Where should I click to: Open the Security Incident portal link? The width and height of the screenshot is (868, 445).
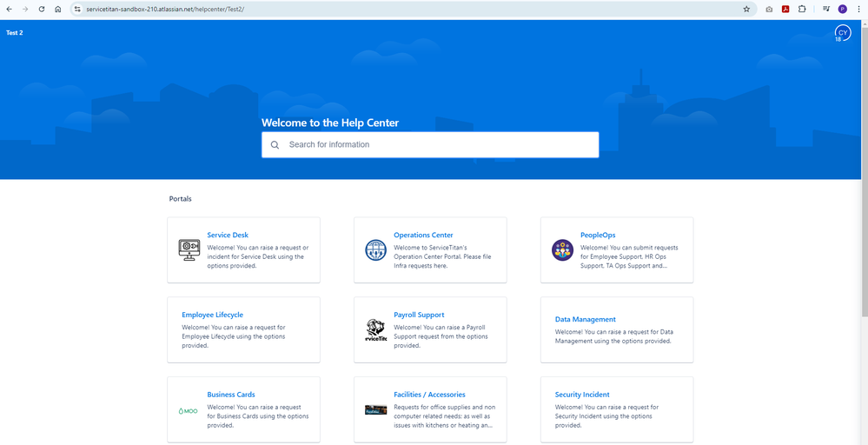[x=582, y=395]
